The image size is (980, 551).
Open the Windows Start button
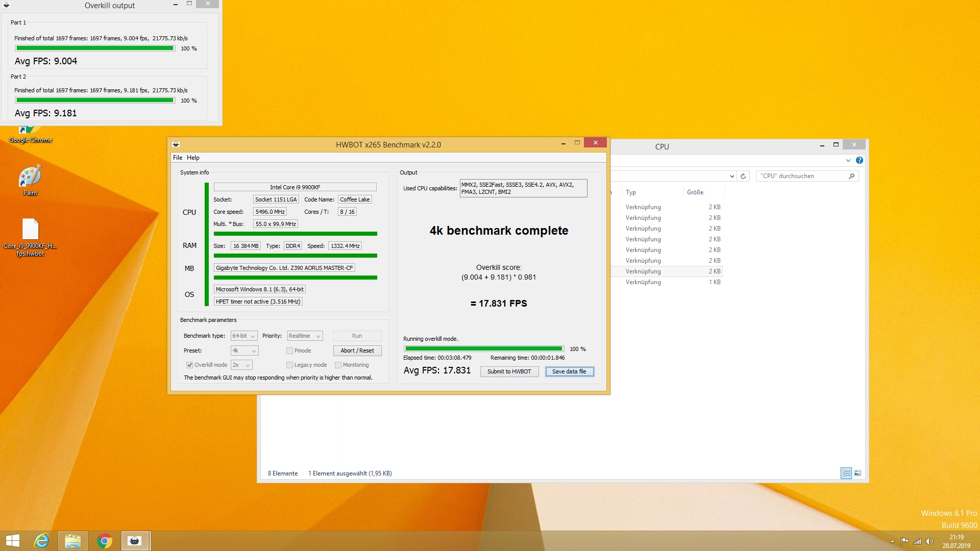(x=13, y=541)
